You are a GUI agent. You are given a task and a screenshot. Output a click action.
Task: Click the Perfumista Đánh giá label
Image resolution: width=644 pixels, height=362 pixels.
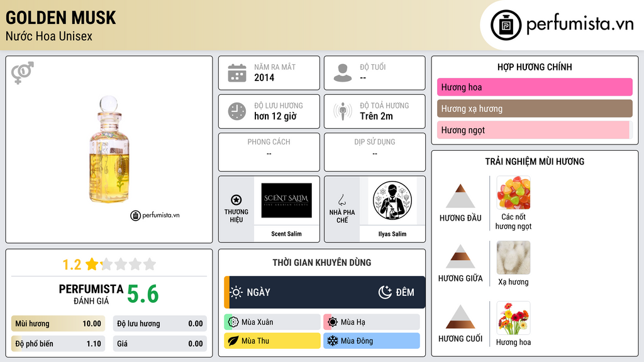coord(91,294)
